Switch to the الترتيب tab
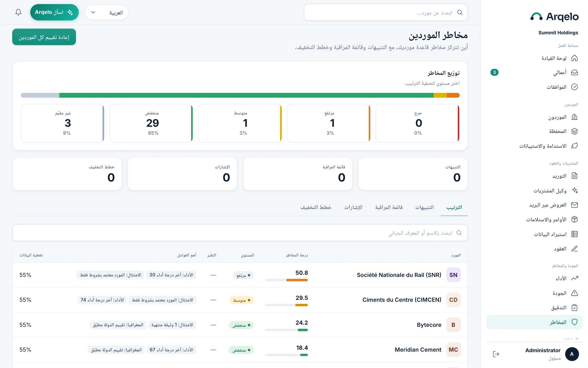Viewport: 588px width, 368px height. (454, 207)
